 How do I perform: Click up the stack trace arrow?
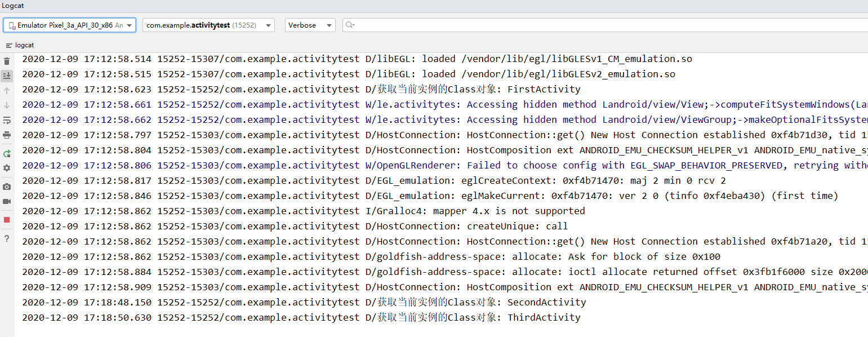point(7,90)
